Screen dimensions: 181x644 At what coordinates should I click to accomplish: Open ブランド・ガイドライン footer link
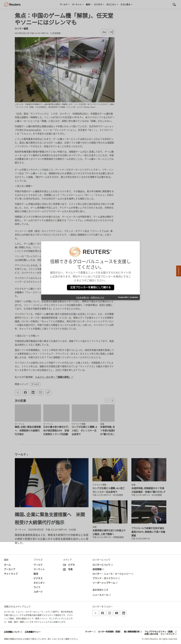[x=106, y=578]
